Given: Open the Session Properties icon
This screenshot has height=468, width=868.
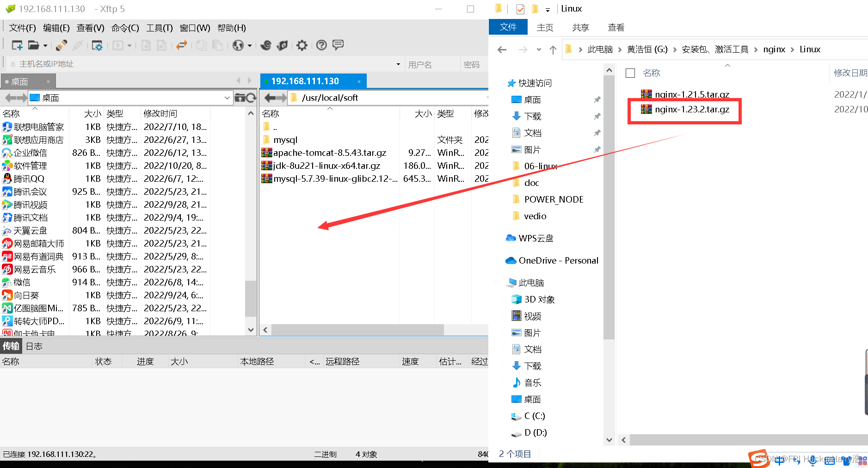Looking at the screenshot, I should pos(97,45).
